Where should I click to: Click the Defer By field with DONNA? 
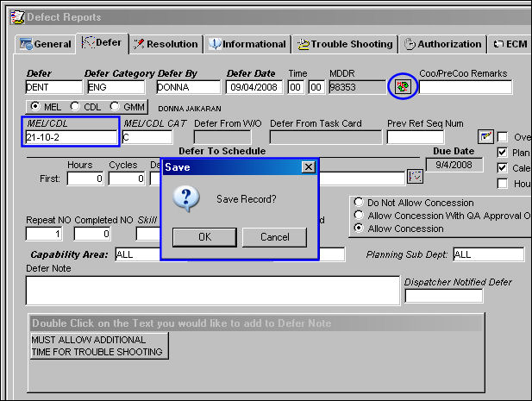188,87
